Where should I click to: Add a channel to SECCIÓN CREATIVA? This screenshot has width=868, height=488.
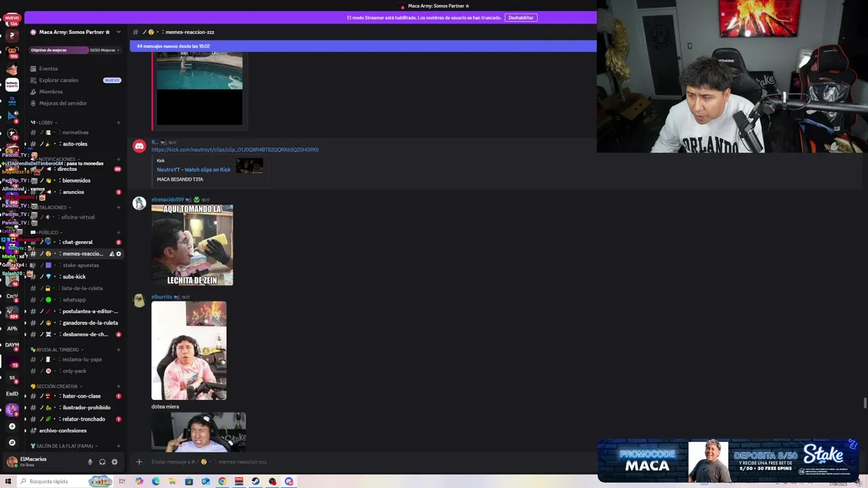119,386
